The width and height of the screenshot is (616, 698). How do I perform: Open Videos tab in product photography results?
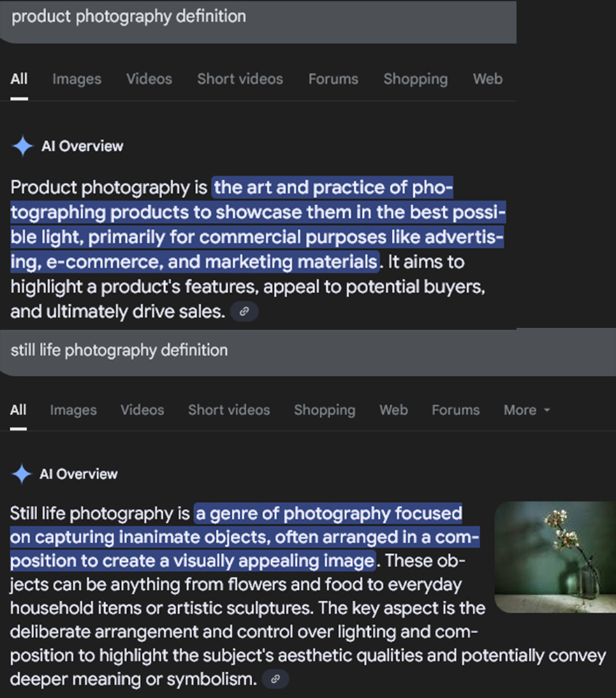pos(149,79)
